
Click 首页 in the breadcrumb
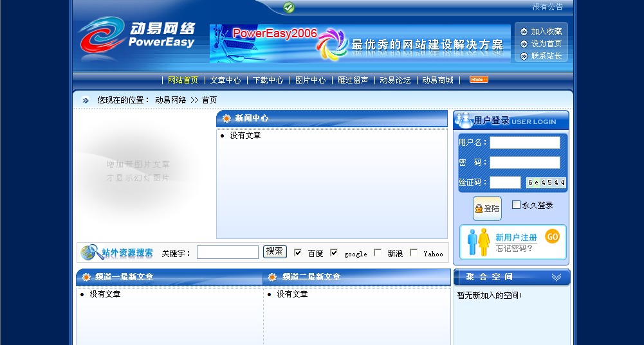209,100
